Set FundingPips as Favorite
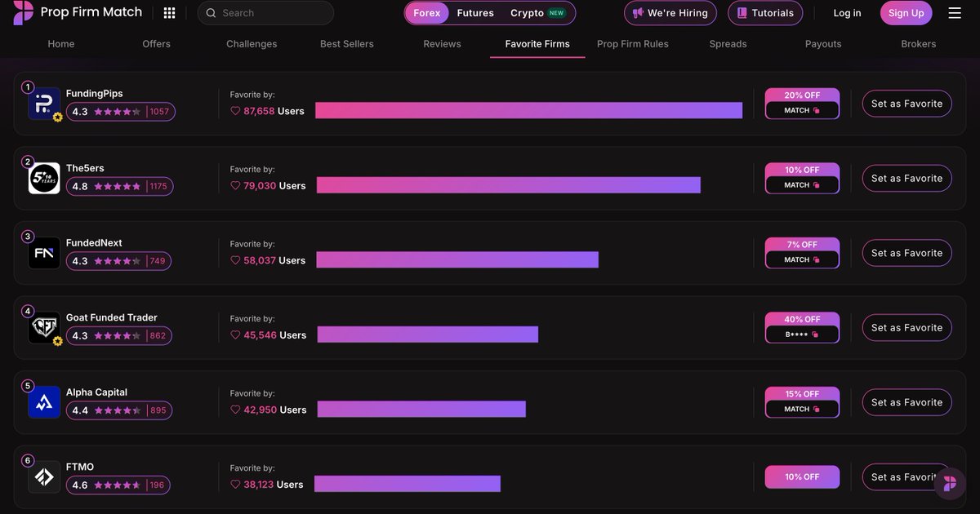 [x=906, y=104]
